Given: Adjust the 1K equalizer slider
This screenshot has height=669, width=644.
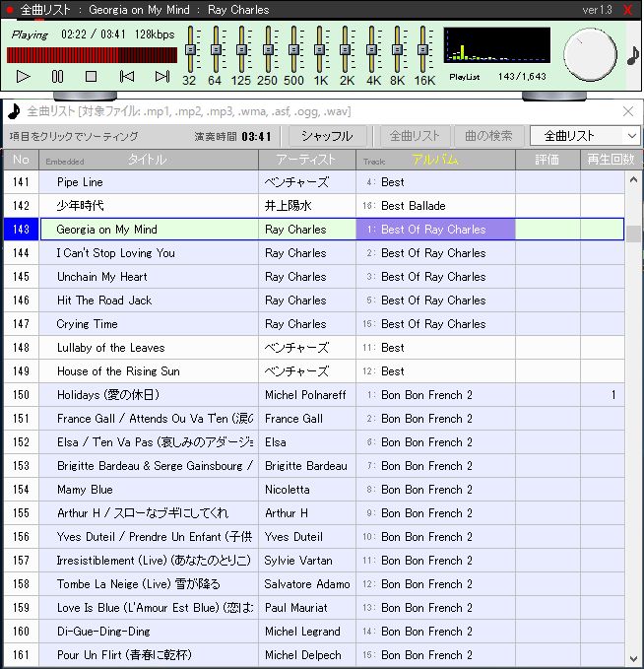Looking at the screenshot, I should click(320, 49).
